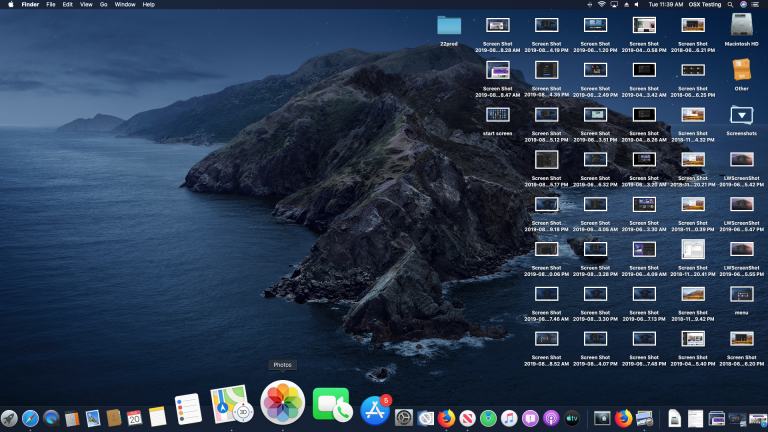Launch Safari from the Dock
This screenshot has width=768, height=432.
click(30, 418)
